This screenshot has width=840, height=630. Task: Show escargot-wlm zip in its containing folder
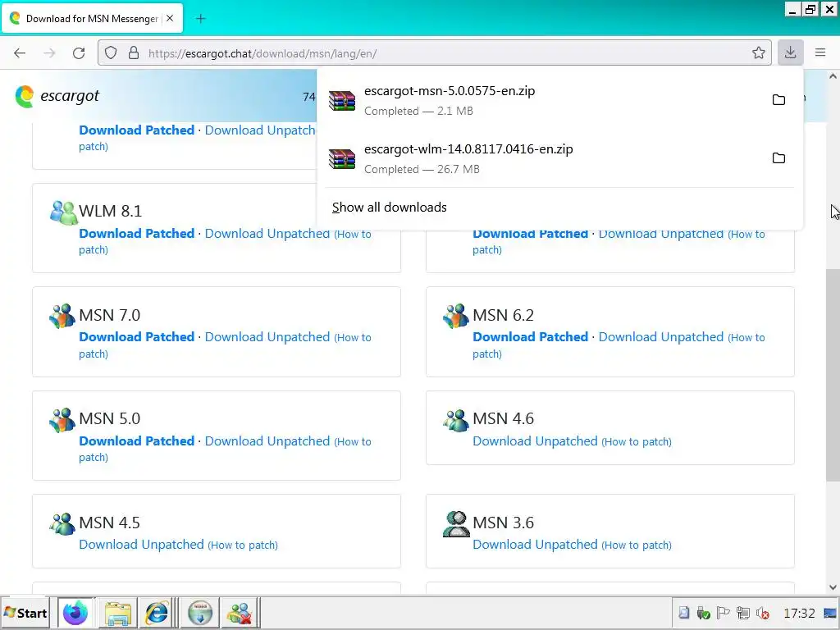tap(778, 158)
